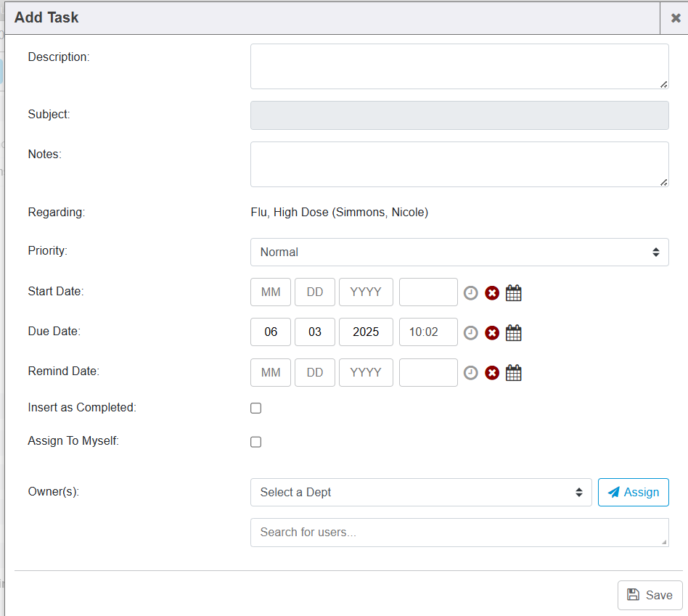Image resolution: width=688 pixels, height=616 pixels.
Task: Clear the Due Date with red X
Action: click(x=492, y=333)
